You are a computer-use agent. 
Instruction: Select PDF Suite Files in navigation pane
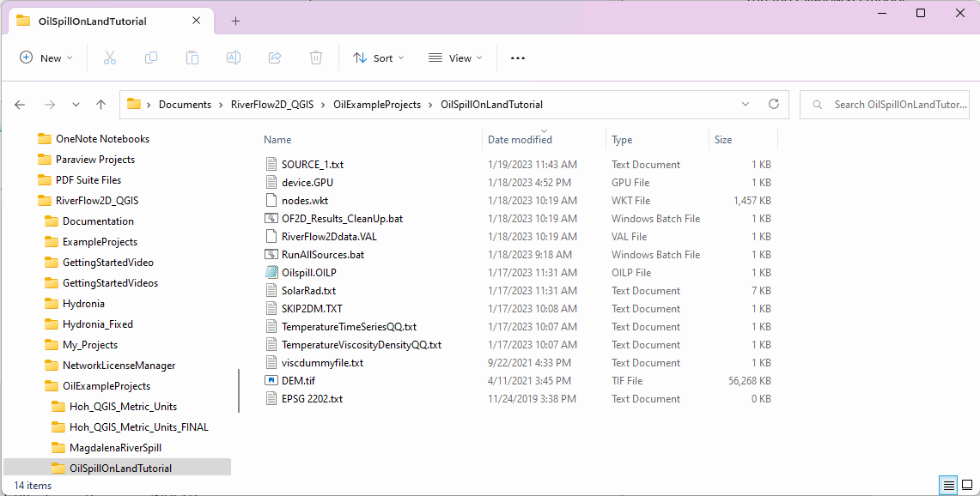coord(88,180)
